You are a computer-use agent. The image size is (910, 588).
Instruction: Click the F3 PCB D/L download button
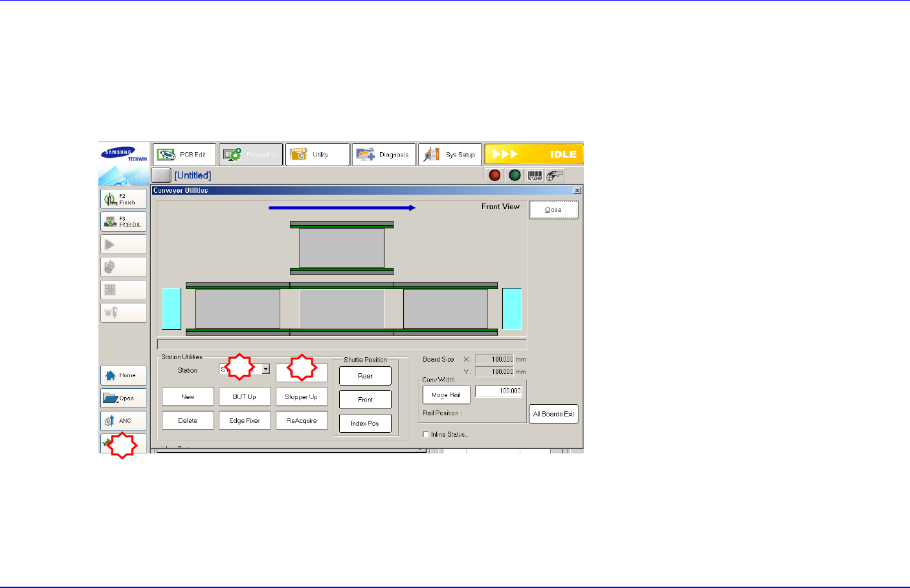124,222
